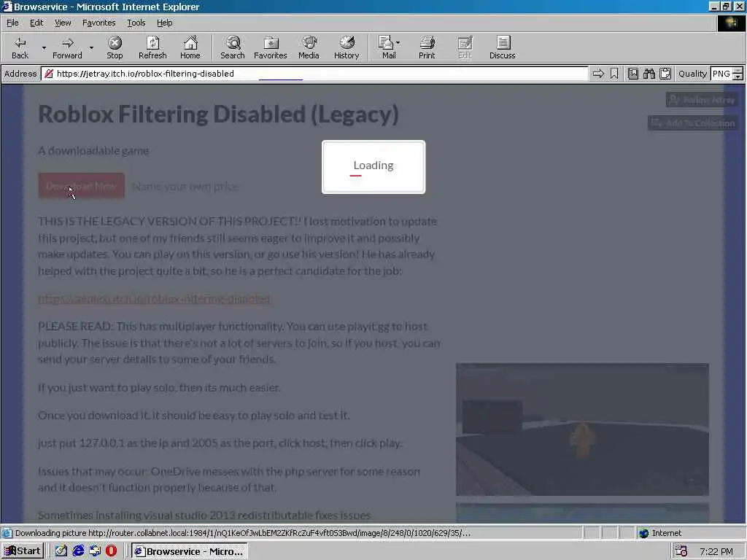Click the Mail toolbar icon
The height and width of the screenshot is (560, 747).
pyautogui.click(x=387, y=47)
